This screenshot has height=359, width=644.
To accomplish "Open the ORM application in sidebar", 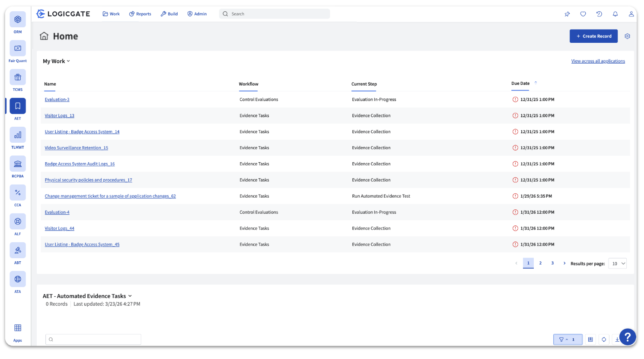I will pos(18,20).
